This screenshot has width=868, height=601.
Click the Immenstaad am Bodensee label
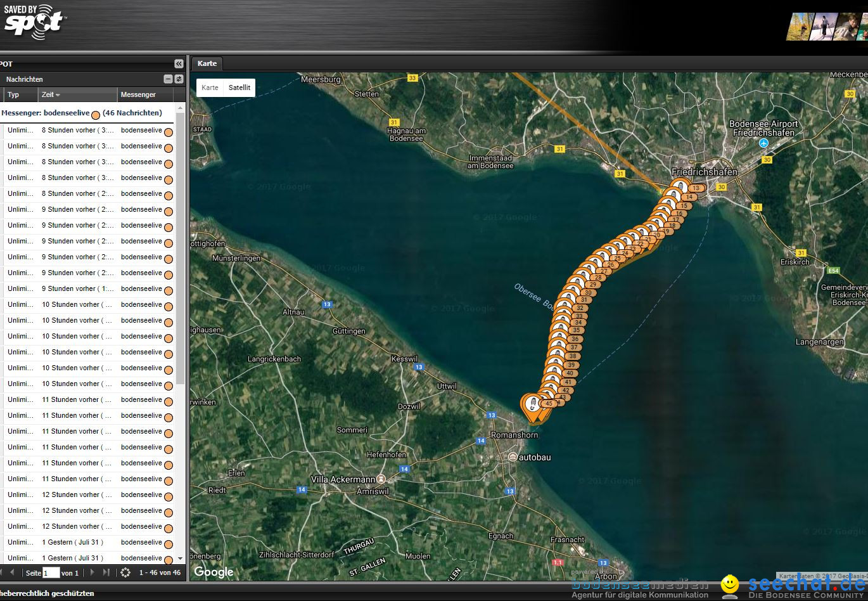(x=491, y=162)
